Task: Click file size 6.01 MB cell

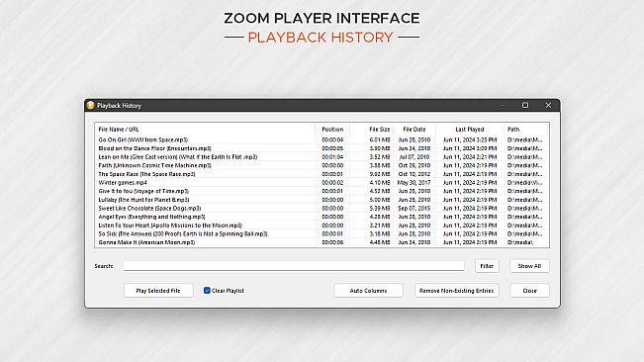Action: [x=380, y=140]
